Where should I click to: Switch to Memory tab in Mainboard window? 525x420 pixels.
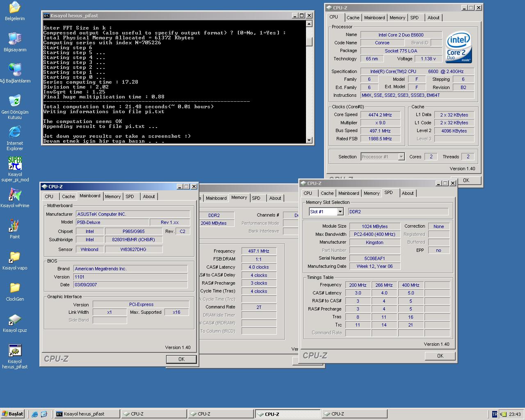pos(113,196)
